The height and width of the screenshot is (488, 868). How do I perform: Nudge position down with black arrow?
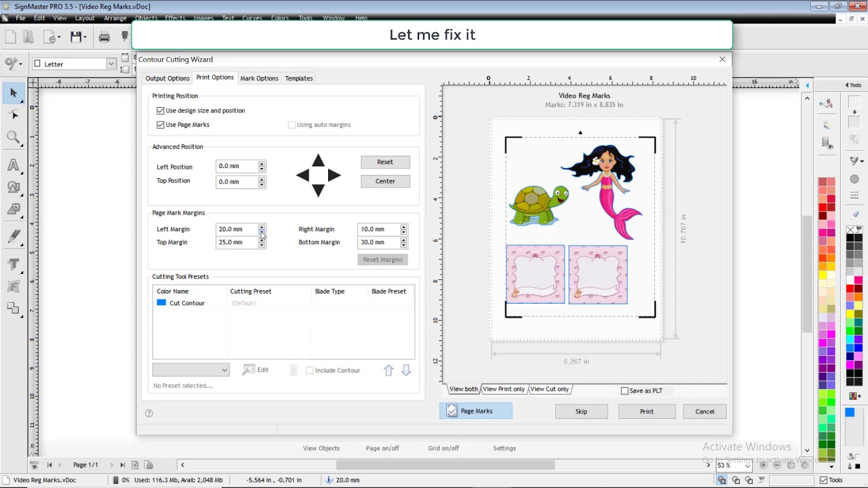[319, 191]
